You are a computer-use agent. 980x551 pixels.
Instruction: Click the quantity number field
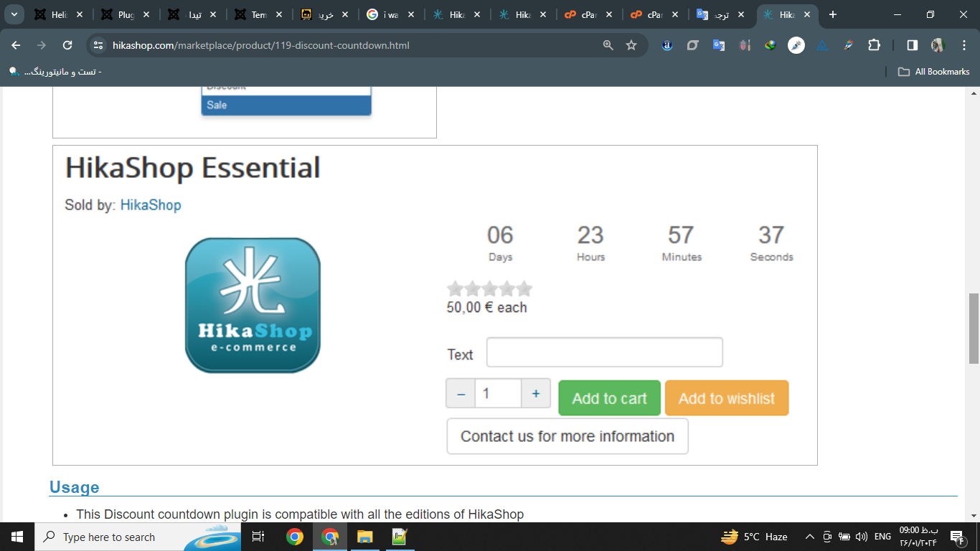click(498, 394)
